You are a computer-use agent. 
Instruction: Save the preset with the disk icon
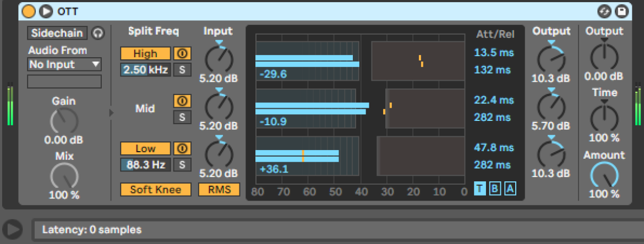click(x=622, y=12)
